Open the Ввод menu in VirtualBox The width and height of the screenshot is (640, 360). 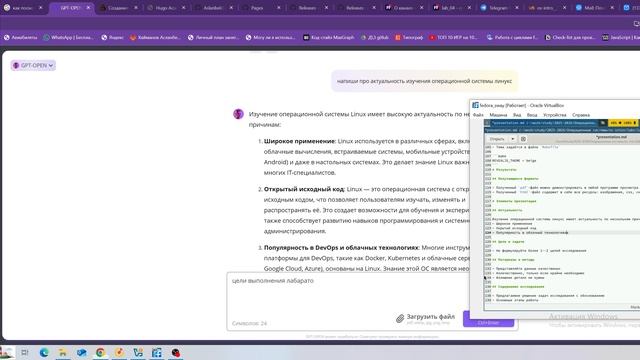(x=532, y=115)
